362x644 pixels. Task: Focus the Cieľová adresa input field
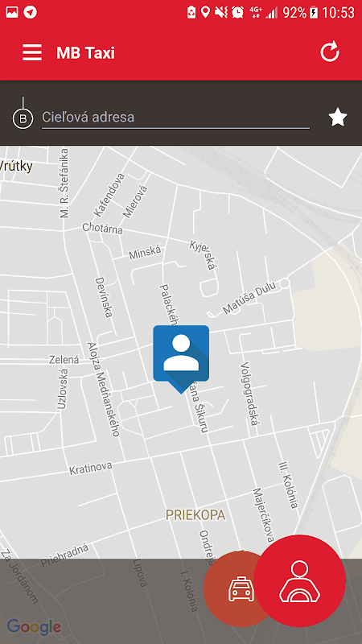coord(175,118)
